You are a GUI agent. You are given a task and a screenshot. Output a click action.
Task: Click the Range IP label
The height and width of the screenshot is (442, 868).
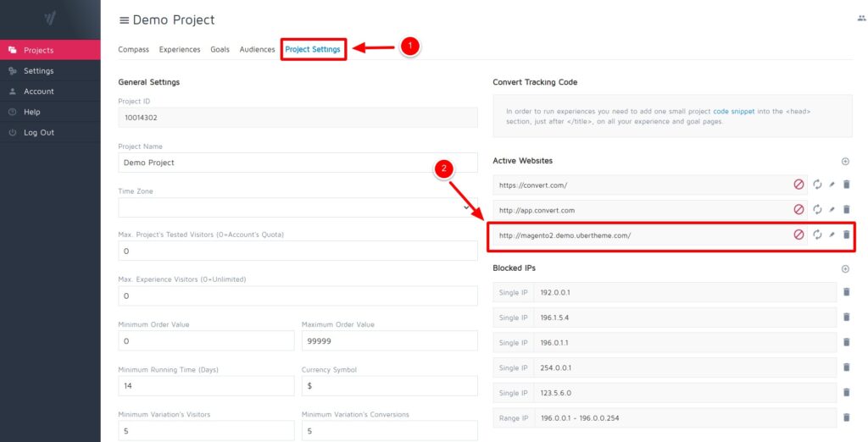click(x=514, y=418)
